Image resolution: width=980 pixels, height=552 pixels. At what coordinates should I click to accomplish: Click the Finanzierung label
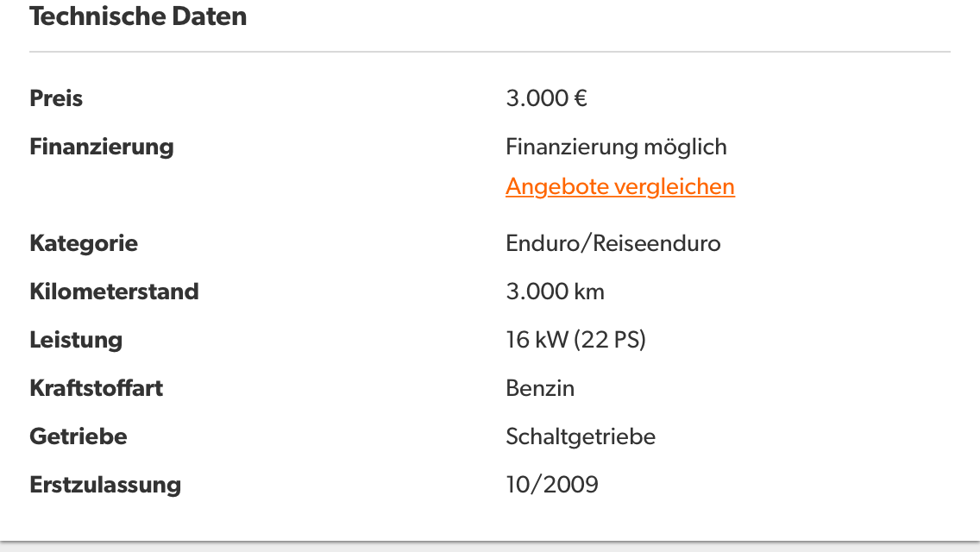pyautogui.click(x=102, y=147)
